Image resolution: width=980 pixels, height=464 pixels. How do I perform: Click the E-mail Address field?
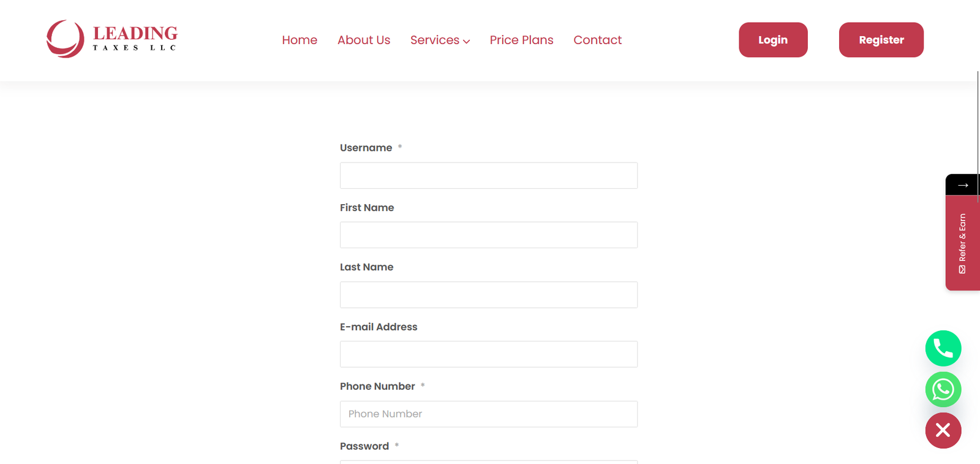tap(488, 354)
